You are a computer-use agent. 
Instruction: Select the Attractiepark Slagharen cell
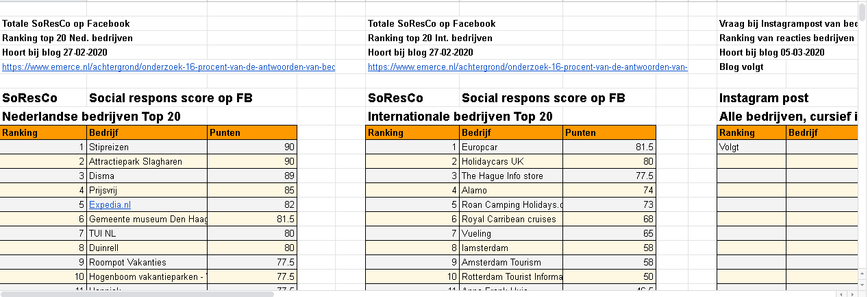[147, 161]
